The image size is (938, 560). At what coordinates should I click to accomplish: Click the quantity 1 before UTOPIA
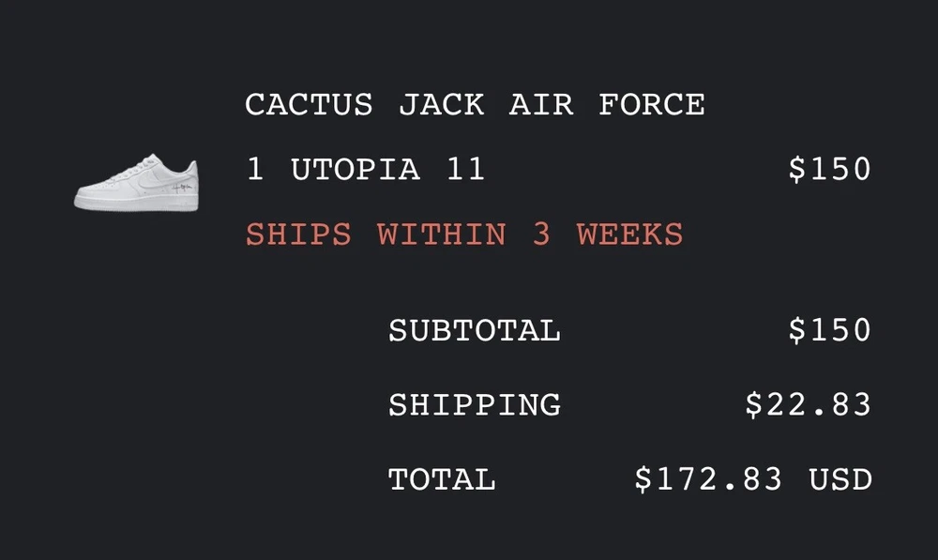pos(254,170)
